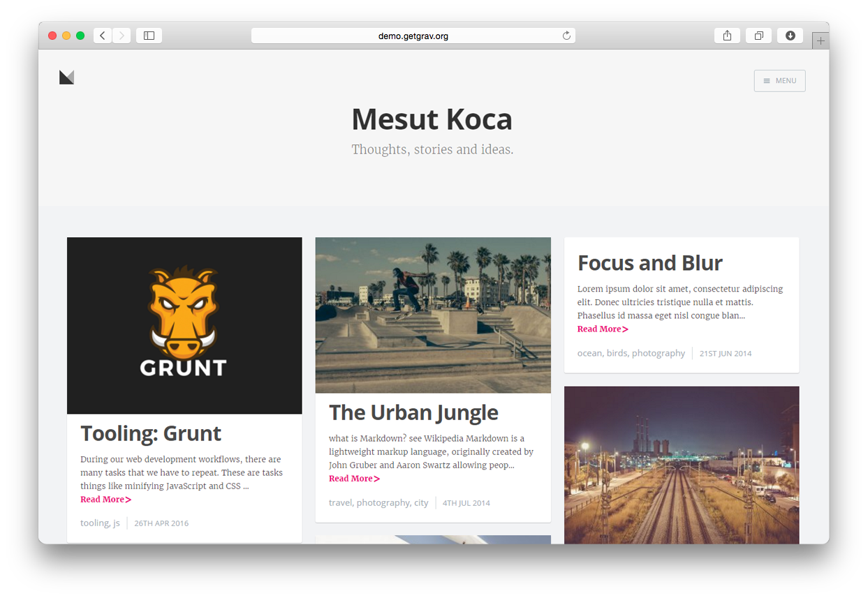Click the tagline Thoughts, stories and ideas.
The width and height of the screenshot is (868, 598).
pos(432,149)
